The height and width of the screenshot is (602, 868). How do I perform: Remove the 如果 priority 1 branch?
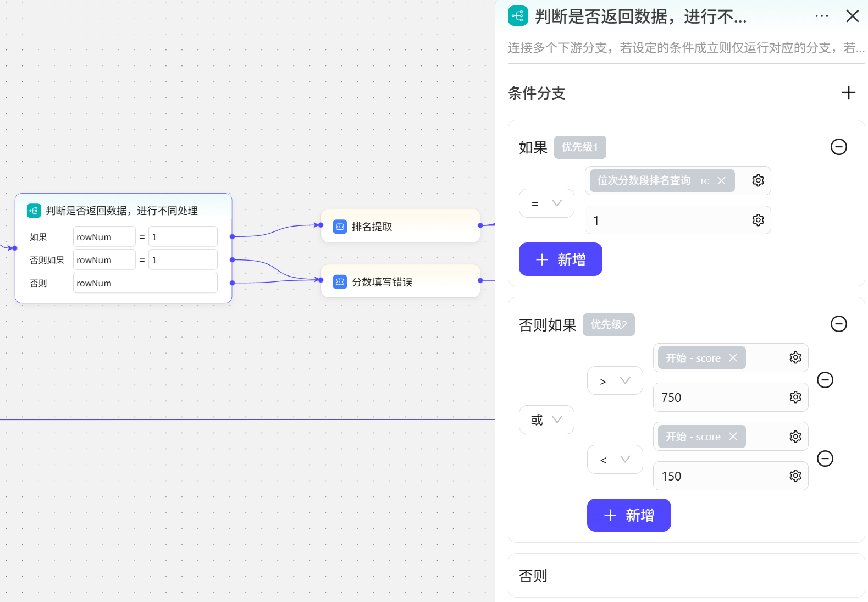(x=838, y=147)
